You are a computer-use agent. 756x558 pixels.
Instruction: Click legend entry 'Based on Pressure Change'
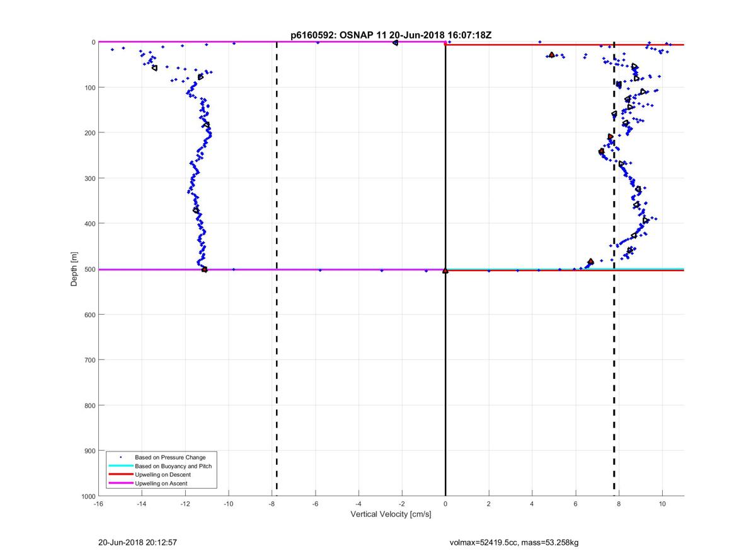point(170,457)
